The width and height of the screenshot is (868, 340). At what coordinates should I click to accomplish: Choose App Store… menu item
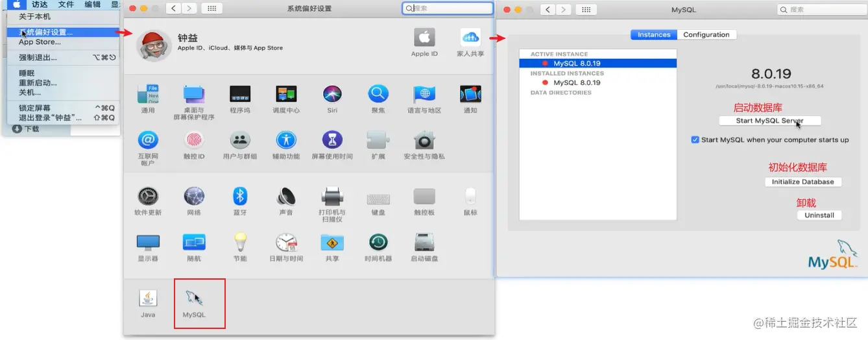pos(63,42)
